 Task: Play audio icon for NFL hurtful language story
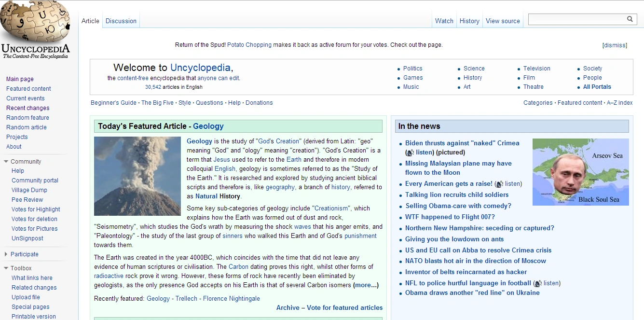tap(538, 283)
